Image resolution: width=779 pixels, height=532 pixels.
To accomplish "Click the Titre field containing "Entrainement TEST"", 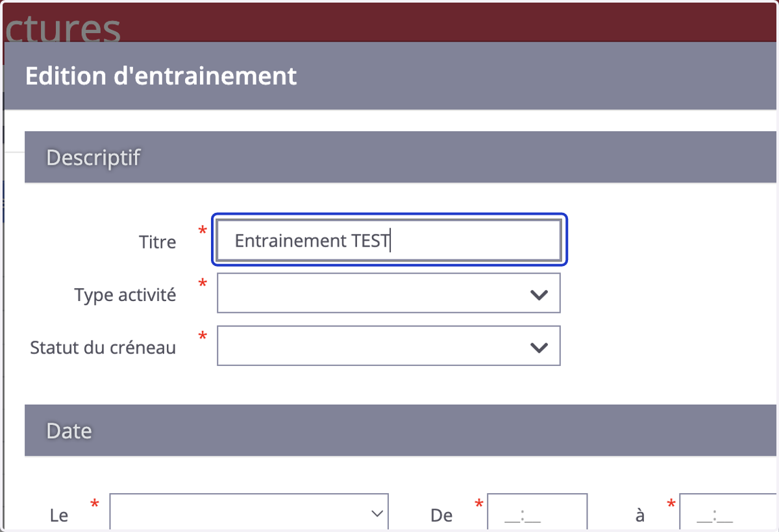I will click(x=389, y=241).
